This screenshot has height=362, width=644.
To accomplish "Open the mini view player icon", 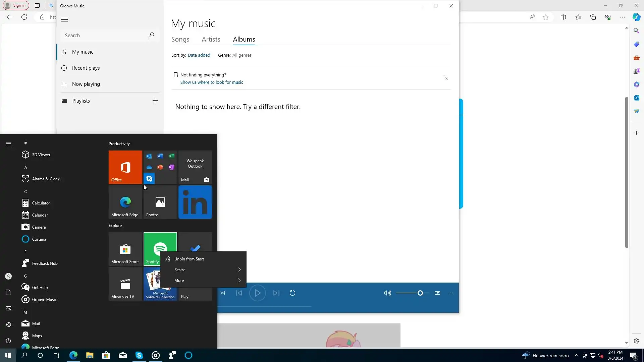I will (x=437, y=293).
